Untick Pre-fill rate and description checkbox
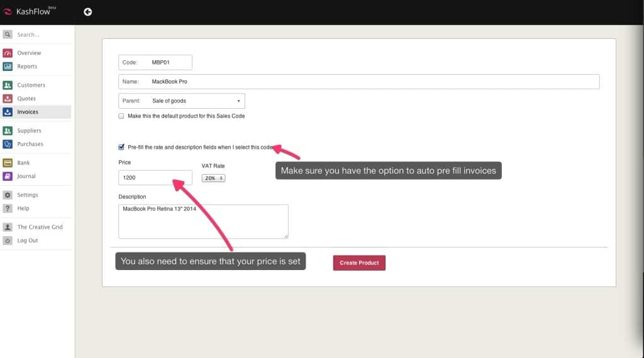This screenshot has width=644, height=358. tap(121, 147)
